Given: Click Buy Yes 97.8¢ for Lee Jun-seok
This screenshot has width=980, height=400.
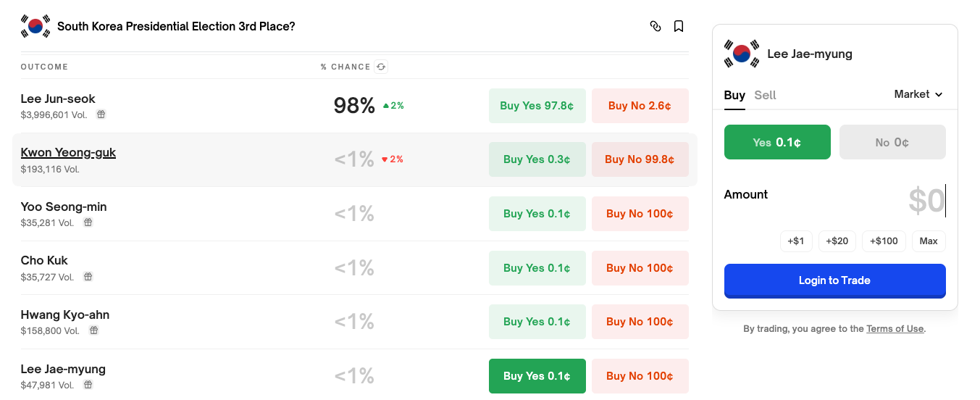Looking at the screenshot, I should pyautogui.click(x=537, y=106).
